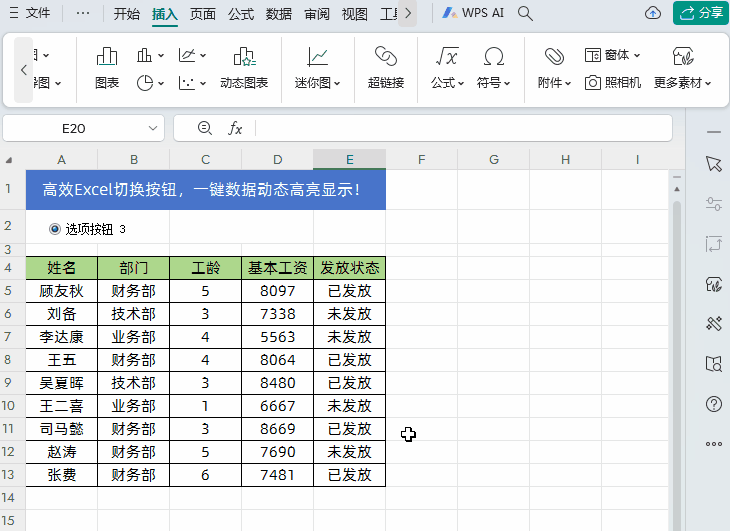Open the name box E20 dropdown arrow
The image size is (730, 531).
(153, 128)
